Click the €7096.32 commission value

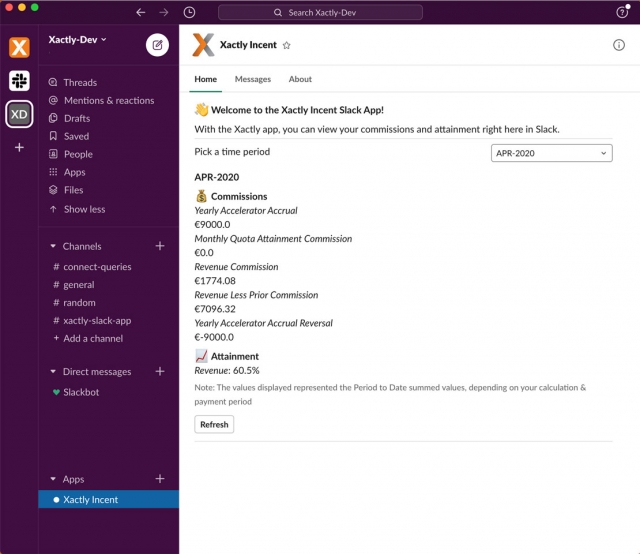pyautogui.click(x=215, y=309)
